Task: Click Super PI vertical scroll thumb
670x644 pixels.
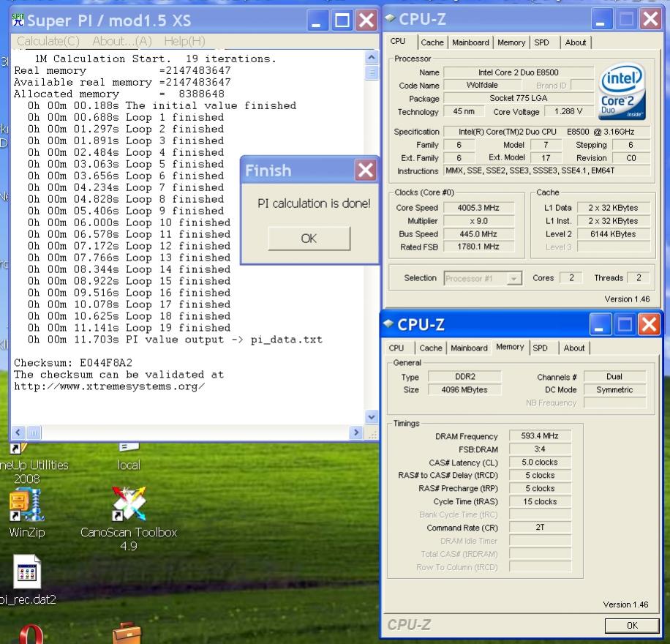Action: (372, 72)
